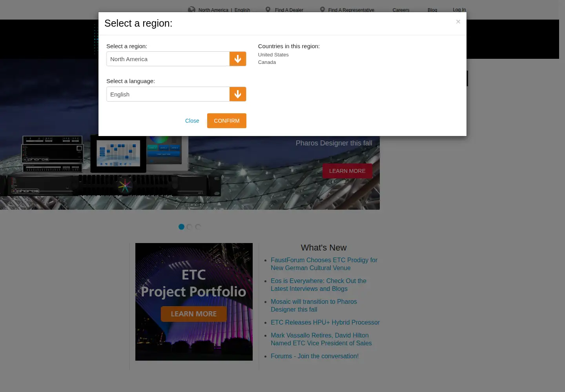
Task: Select the first carousel dot
Action: pos(181,227)
